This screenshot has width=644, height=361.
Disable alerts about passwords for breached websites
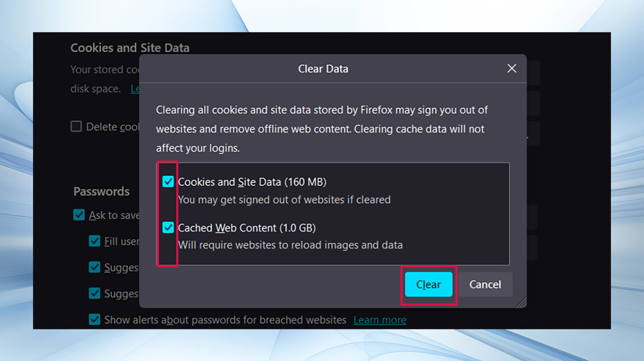click(95, 319)
